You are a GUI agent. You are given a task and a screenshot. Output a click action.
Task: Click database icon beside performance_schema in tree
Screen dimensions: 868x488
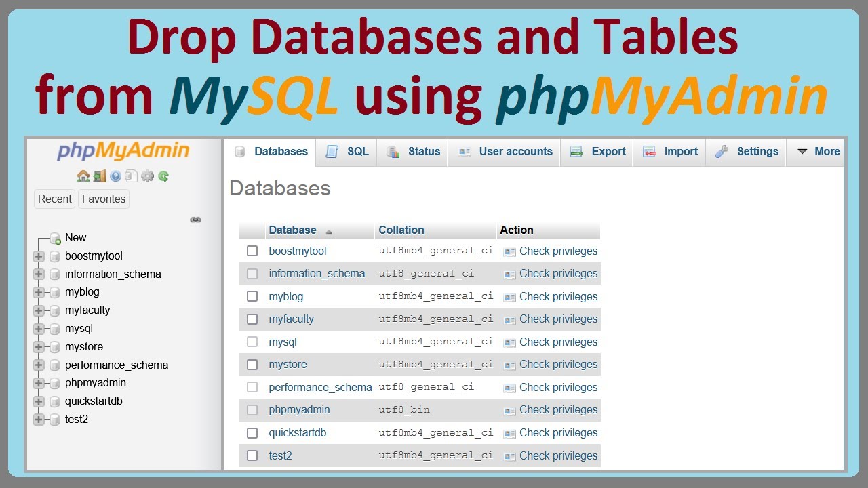[55, 365]
